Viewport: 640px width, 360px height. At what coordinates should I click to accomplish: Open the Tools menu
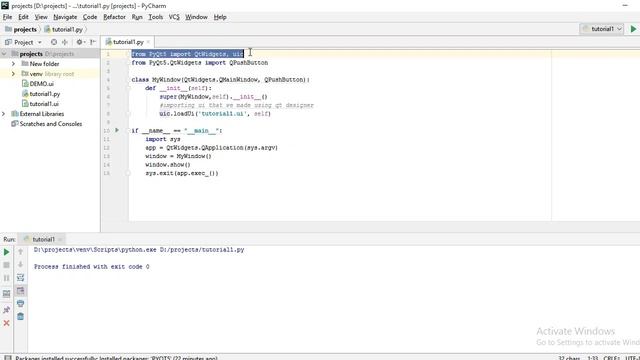tap(156, 17)
